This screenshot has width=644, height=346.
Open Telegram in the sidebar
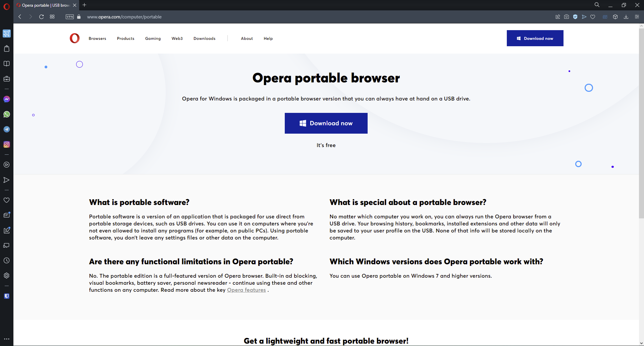(x=7, y=129)
